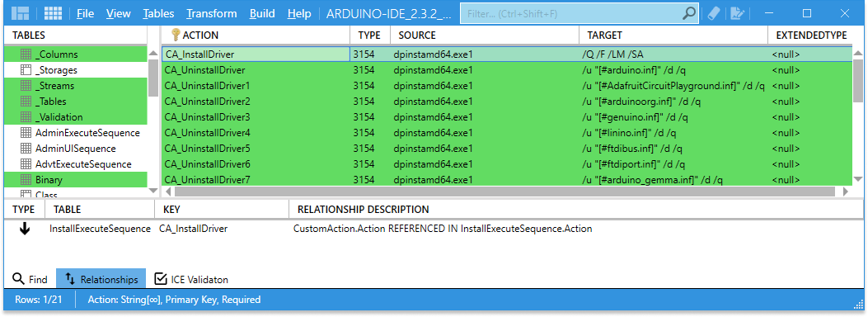
Task: Click the down arrow relationship type icon
Action: pos(25,229)
